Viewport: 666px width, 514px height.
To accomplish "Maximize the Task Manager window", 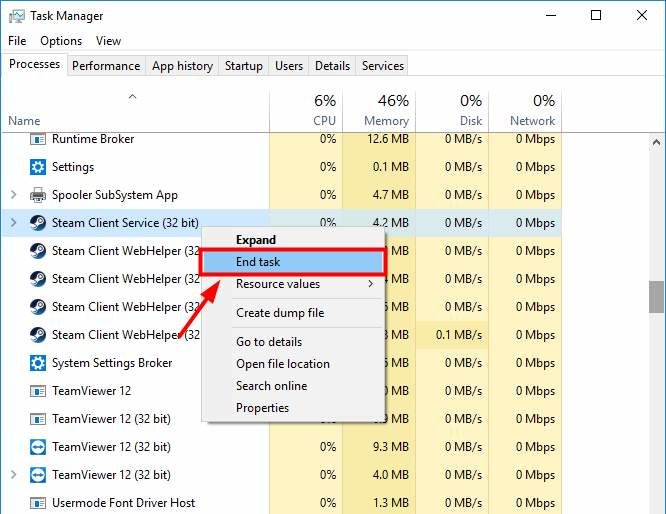I will [x=596, y=16].
